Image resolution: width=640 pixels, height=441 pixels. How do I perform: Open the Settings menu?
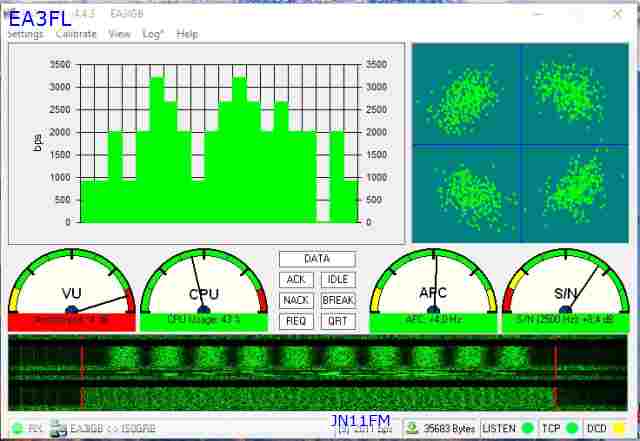(25, 34)
